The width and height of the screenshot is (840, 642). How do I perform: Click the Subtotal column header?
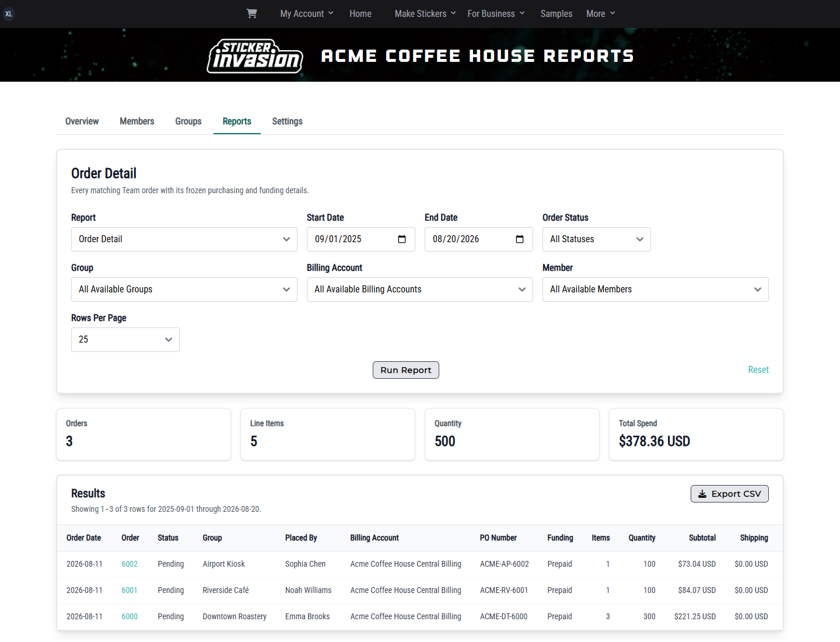pyautogui.click(x=702, y=538)
